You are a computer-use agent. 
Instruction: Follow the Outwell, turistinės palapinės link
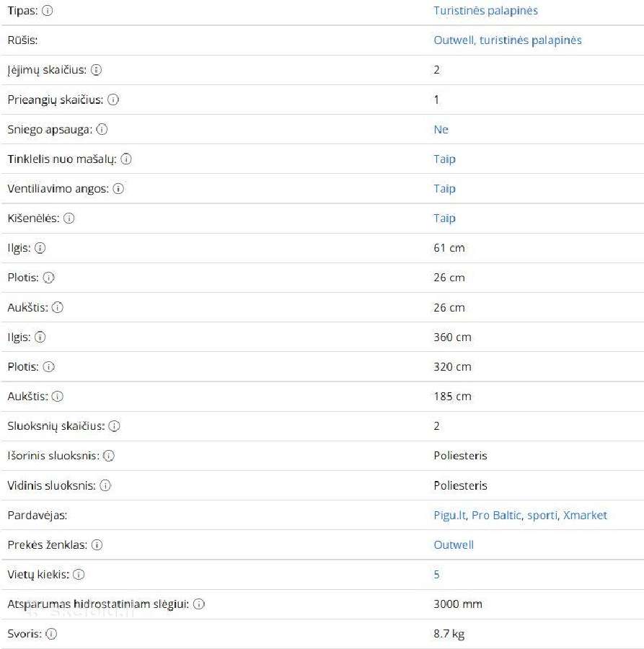pyautogui.click(x=508, y=40)
